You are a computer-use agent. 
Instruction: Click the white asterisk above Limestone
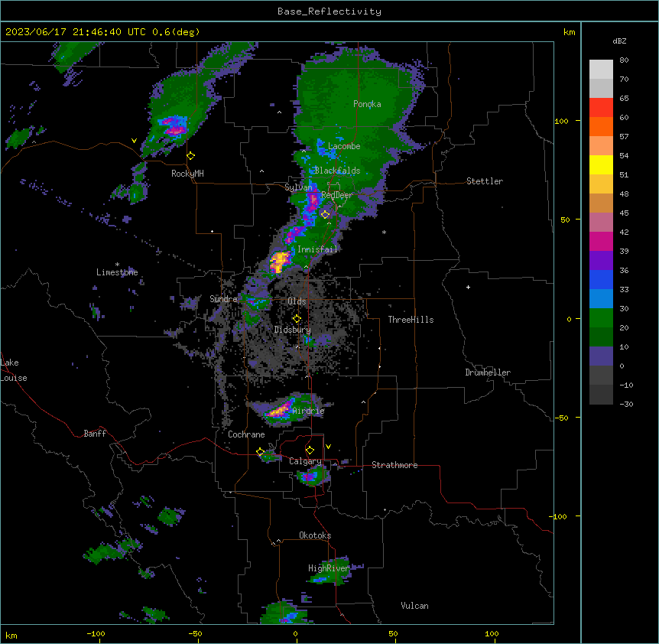(x=117, y=265)
